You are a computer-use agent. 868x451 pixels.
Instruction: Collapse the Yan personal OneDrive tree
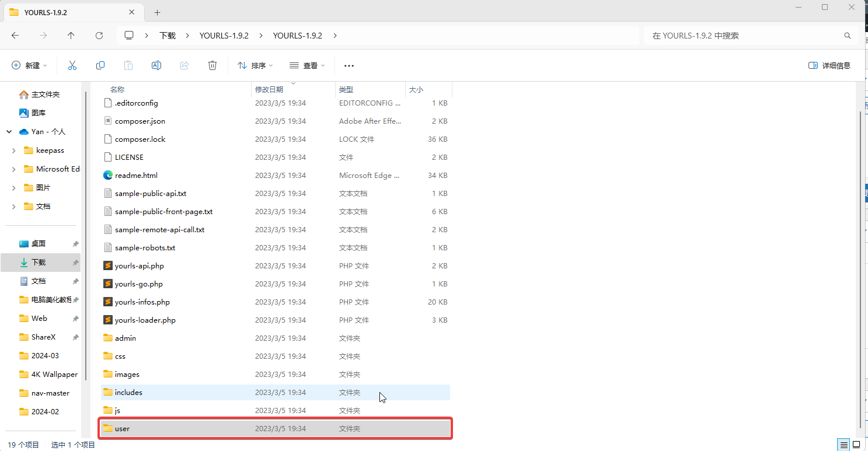(x=9, y=132)
